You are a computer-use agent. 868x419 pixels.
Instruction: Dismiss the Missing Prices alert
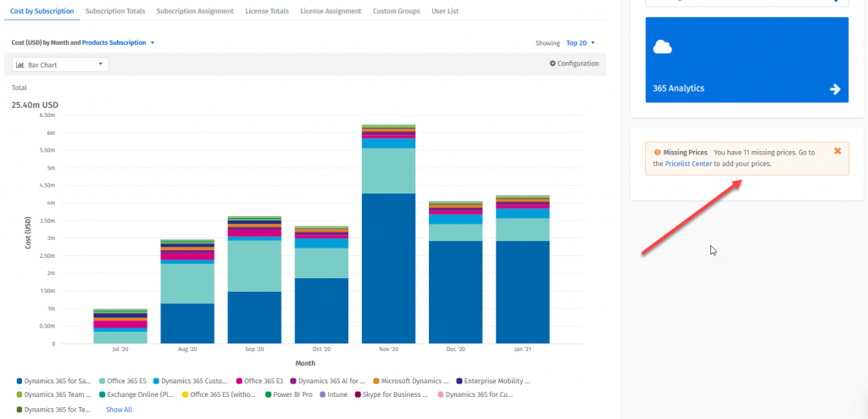point(837,151)
